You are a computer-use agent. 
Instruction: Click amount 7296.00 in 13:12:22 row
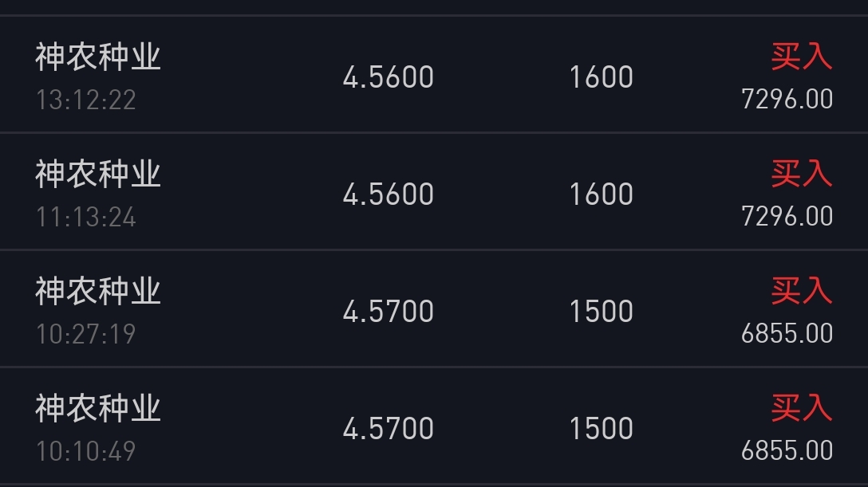[787, 100]
